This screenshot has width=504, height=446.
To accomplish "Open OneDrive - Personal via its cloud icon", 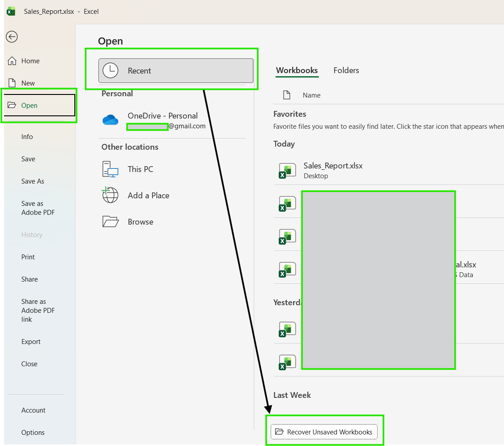I will point(110,120).
